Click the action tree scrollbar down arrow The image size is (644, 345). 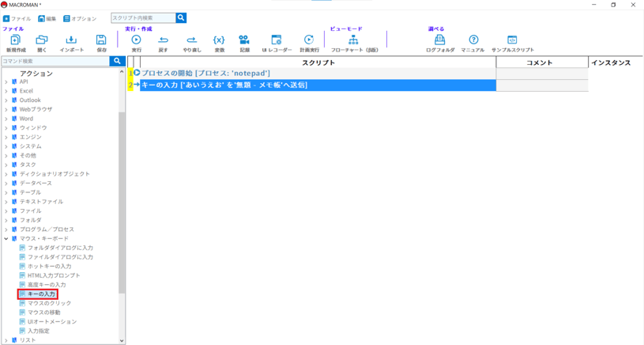122,341
